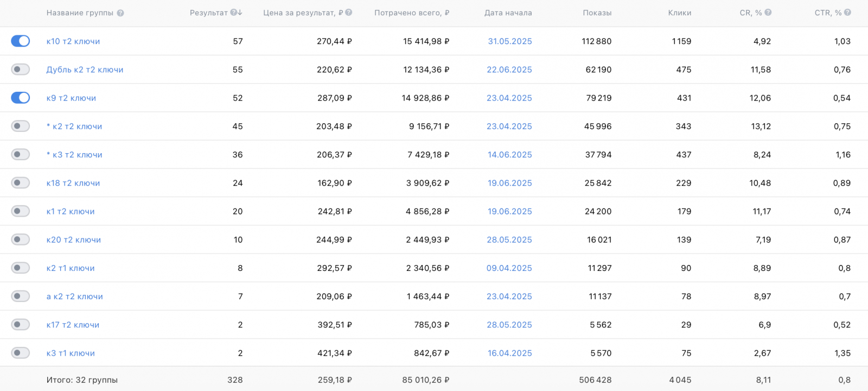Sort by Показы column header
Image resolution: width=868 pixels, height=391 pixels.
pos(597,13)
